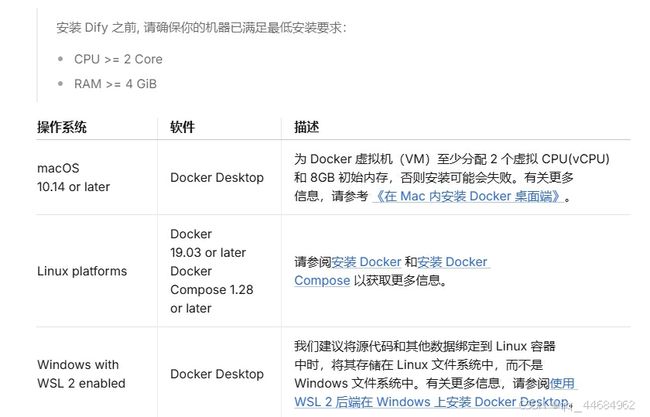The image size is (650, 417).
Task: Click the Docker 19.03 or later text
Action: click(208, 243)
